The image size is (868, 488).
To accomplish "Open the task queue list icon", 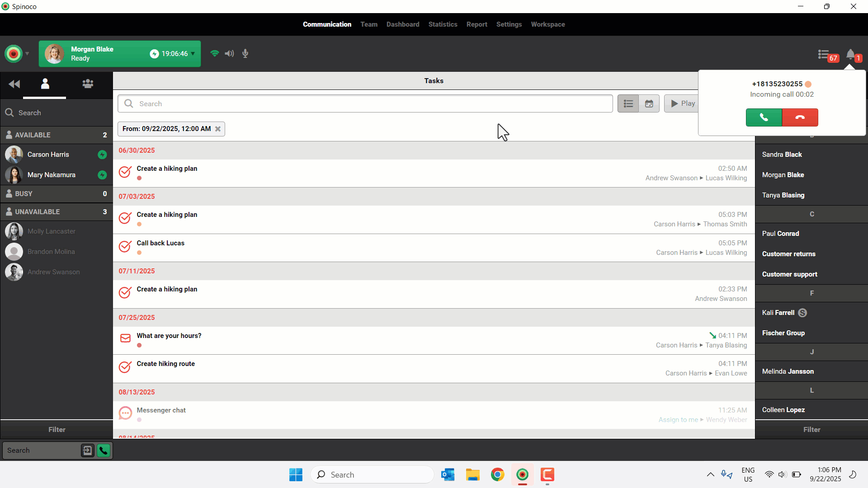I will [824, 55].
